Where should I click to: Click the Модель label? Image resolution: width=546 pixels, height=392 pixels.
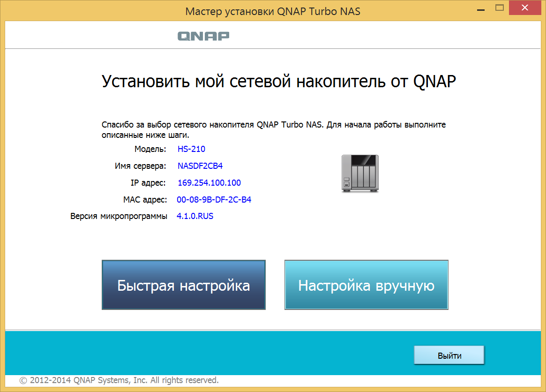click(x=150, y=149)
